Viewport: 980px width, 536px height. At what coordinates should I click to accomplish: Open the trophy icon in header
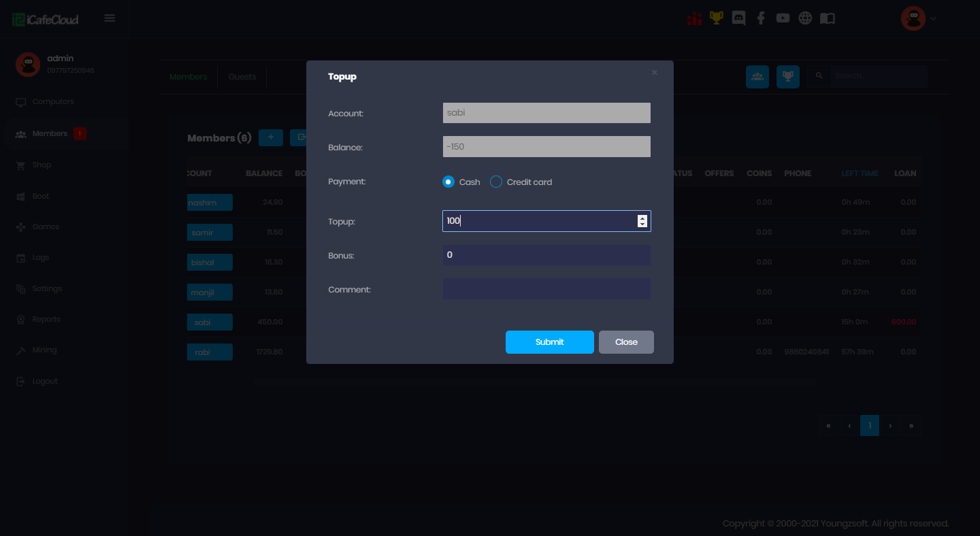716,18
